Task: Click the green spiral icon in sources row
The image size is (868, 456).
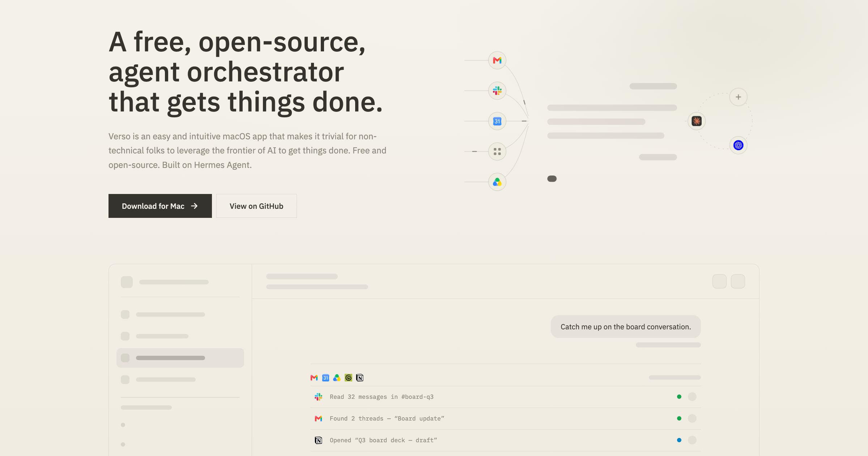Action: pos(348,378)
